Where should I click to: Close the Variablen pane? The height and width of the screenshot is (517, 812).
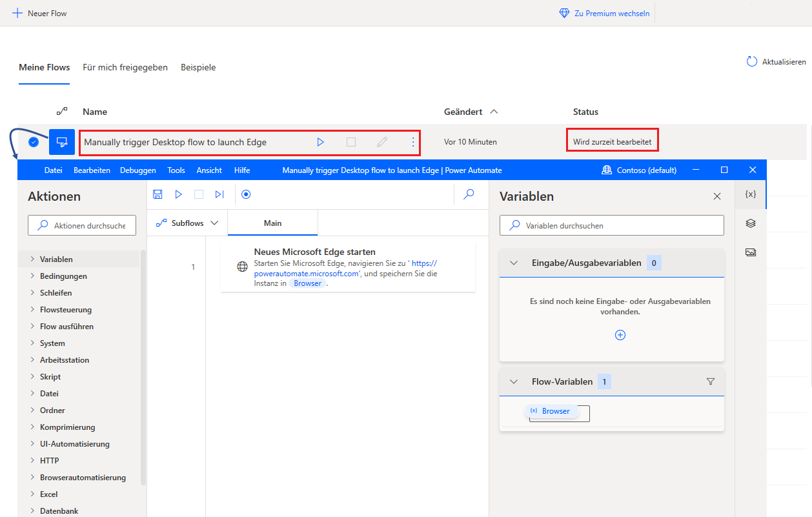717,196
